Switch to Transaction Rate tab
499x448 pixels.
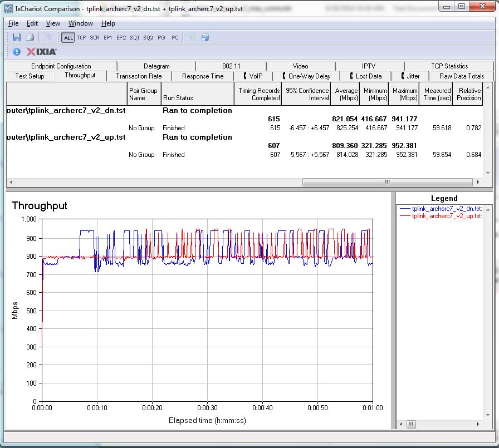point(139,76)
